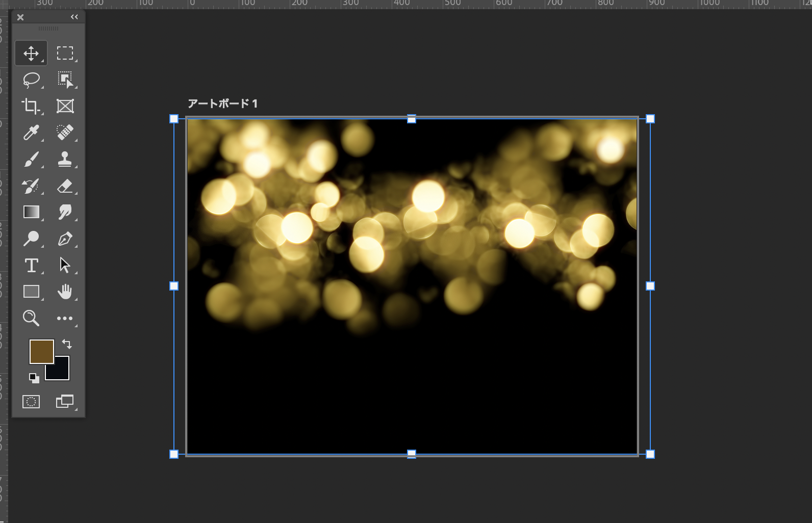Screen dimensions: 812x523
Task: Select the Rectangular Marquee tool
Action: point(65,54)
